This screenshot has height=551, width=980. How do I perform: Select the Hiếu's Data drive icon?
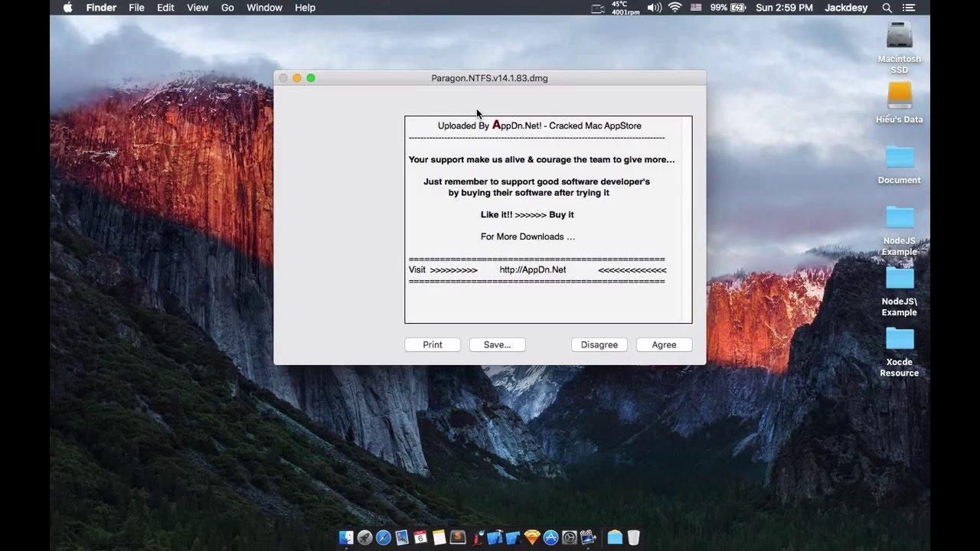point(900,96)
